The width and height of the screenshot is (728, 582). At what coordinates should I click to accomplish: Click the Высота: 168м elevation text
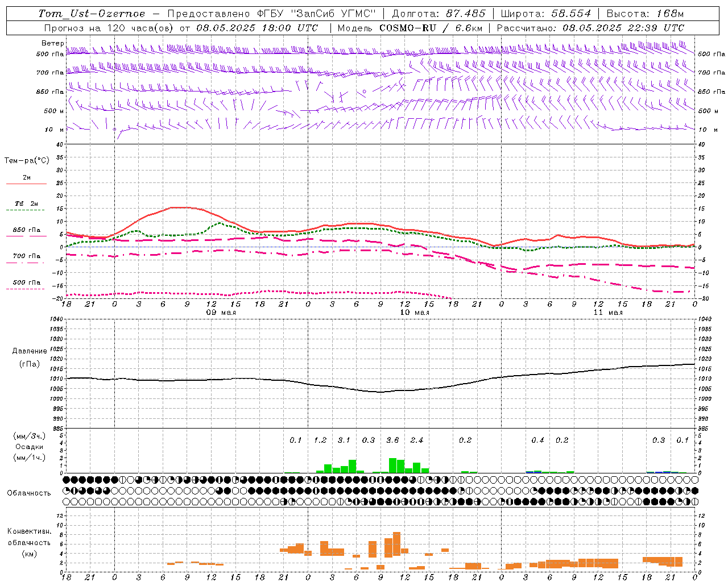(x=645, y=14)
